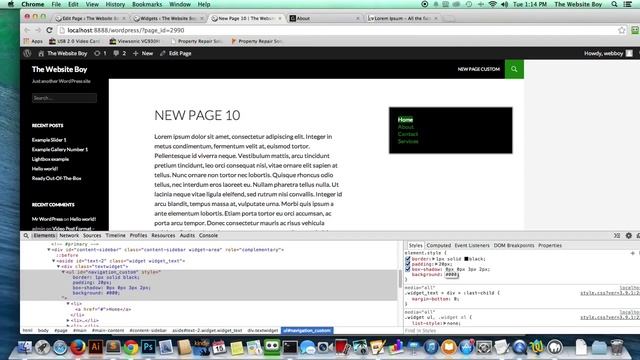Click the WordPress logo in admin bar
This screenshot has height=360, width=640.
click(x=27, y=53)
